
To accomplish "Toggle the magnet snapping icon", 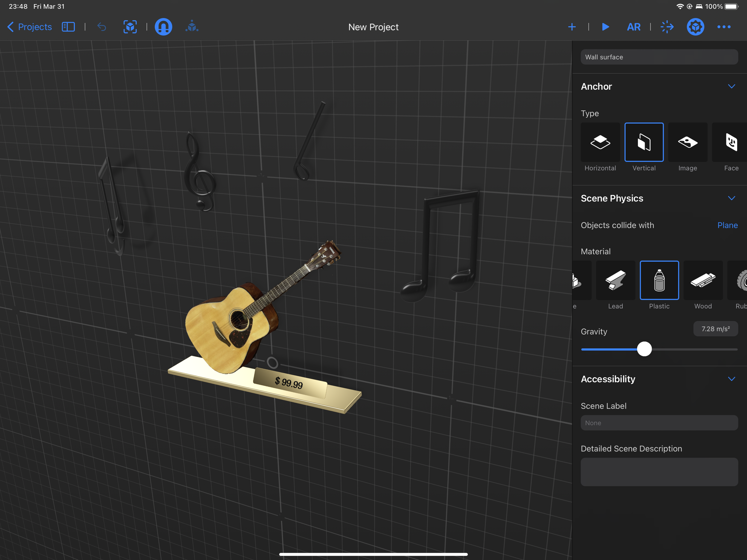I will (x=163, y=27).
